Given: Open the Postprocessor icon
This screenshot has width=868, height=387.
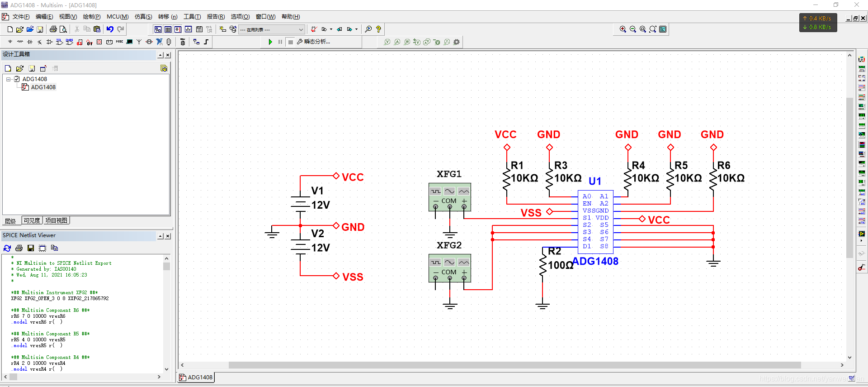Looking at the screenshot, I should [x=199, y=29].
